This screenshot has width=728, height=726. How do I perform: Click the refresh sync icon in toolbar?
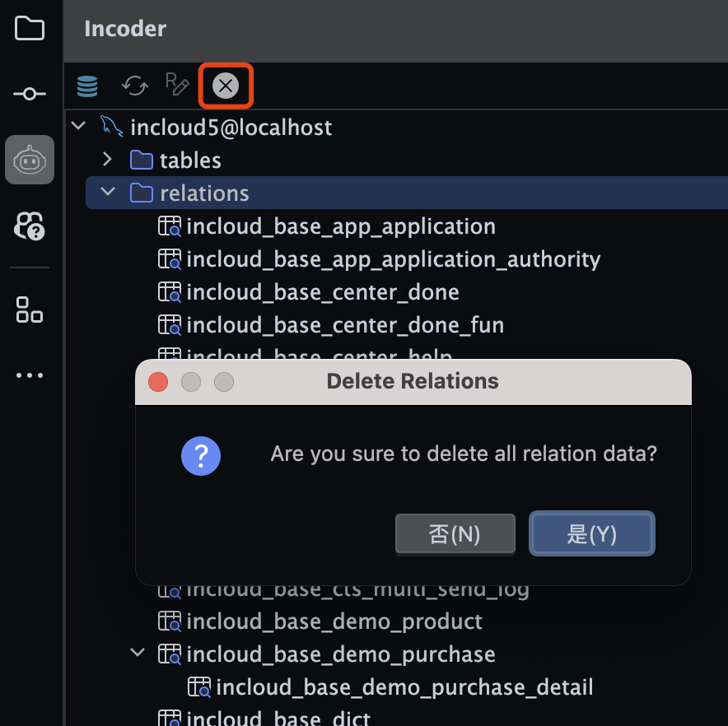(134, 86)
